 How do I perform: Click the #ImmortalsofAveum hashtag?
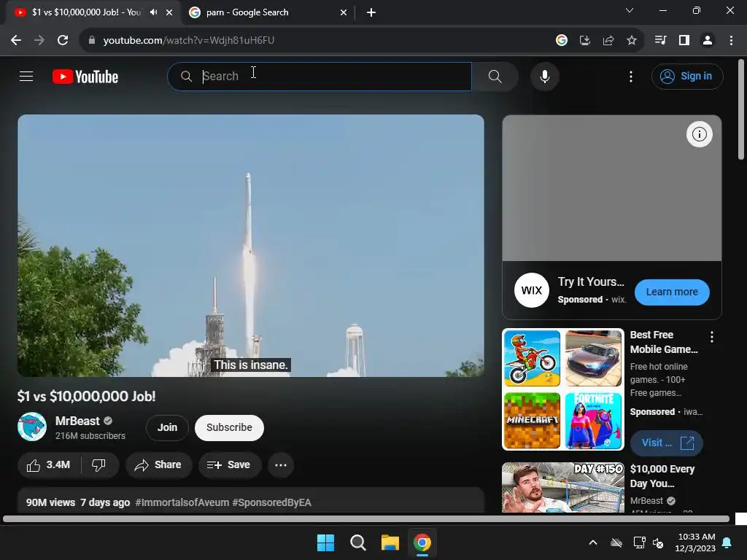182,502
